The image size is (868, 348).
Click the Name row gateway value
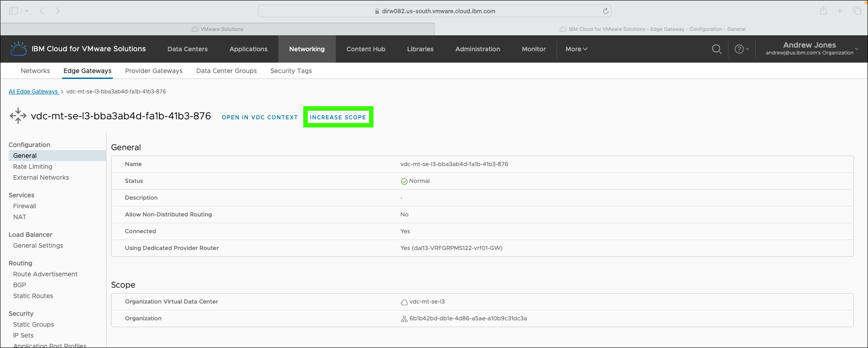point(454,164)
